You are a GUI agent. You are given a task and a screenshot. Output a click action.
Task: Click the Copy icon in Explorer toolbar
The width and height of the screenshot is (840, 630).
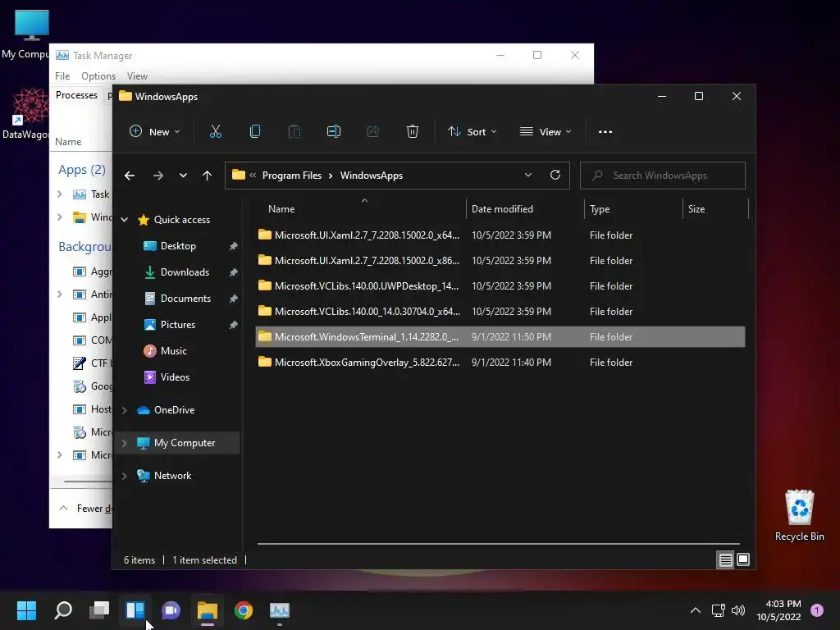pos(255,132)
